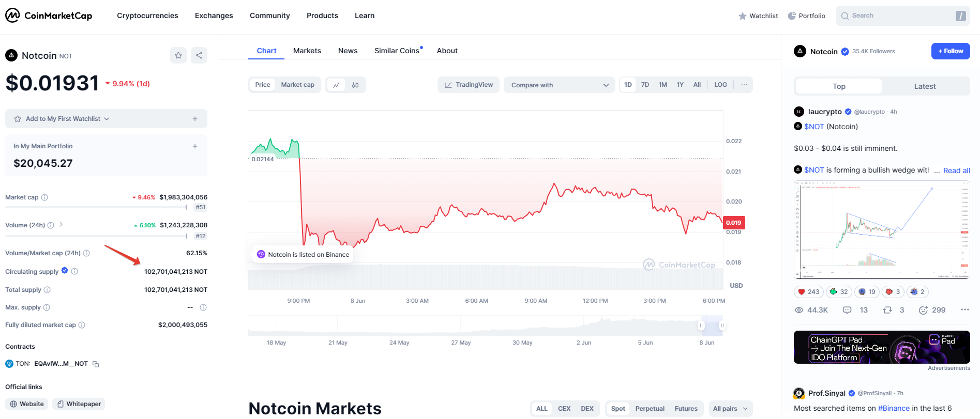The width and height of the screenshot is (980, 419).
Task: Click comment icon on laucrypto post
Action: pos(847,310)
